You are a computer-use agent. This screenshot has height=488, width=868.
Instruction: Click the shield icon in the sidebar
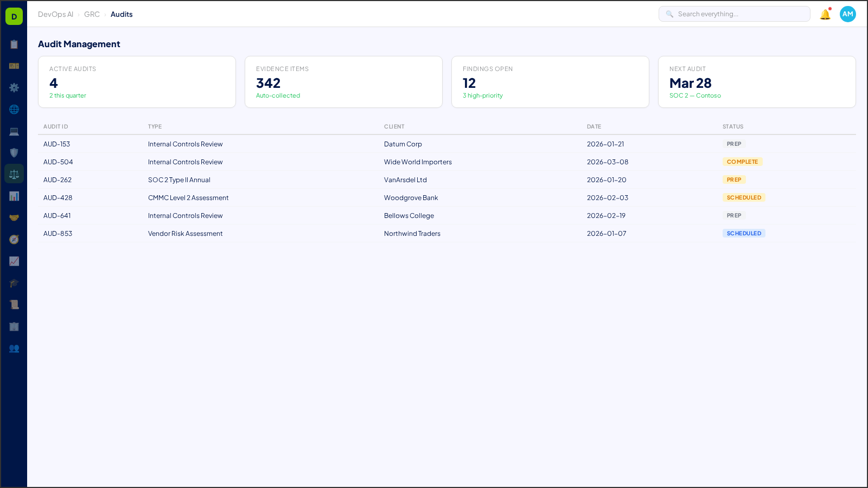[x=14, y=152]
